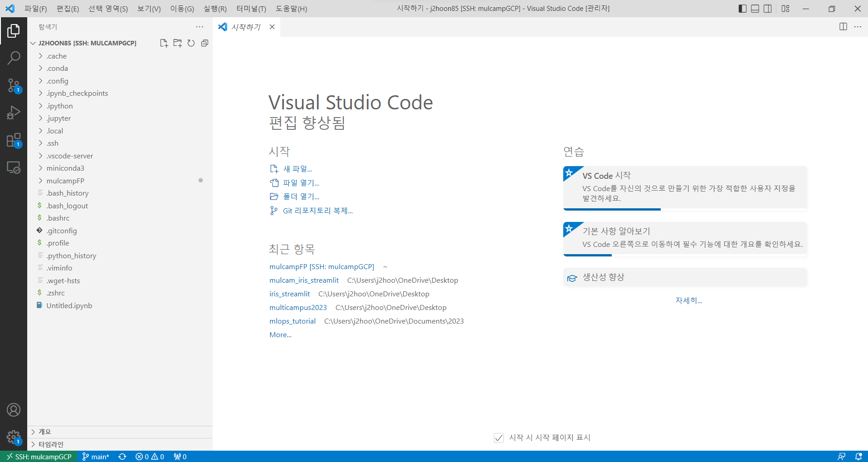Viewport: 868px width, 462px height.
Task: Open Remote Explorer view
Action: click(x=14, y=167)
